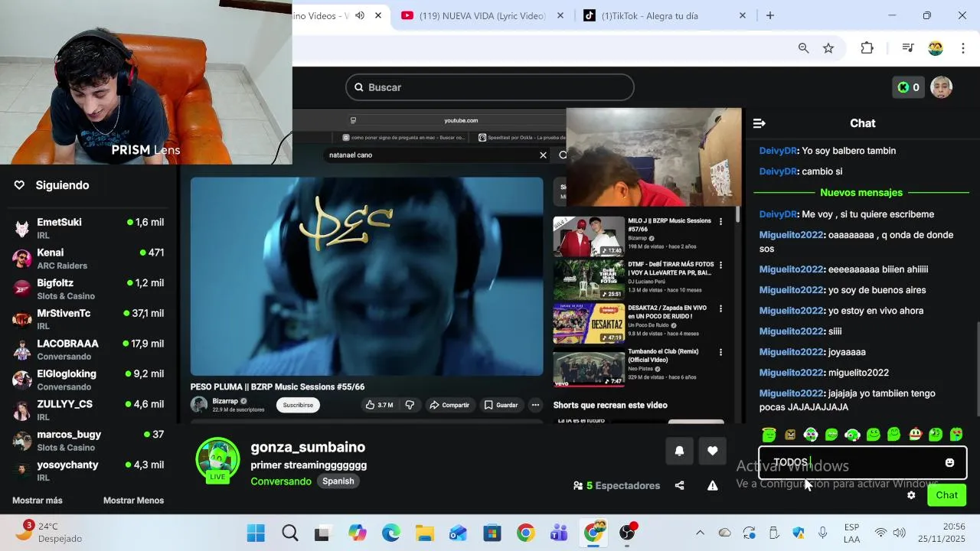Open three-dot more options under video
The height and width of the screenshot is (551, 980).
coord(535,405)
